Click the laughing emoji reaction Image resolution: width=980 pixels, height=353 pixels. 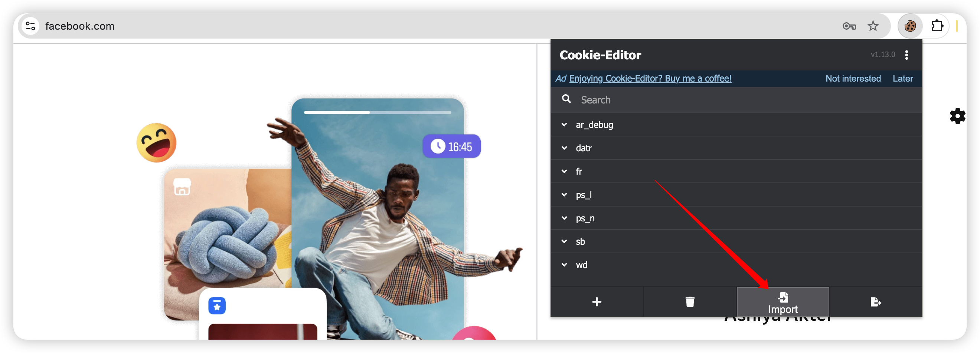(156, 142)
